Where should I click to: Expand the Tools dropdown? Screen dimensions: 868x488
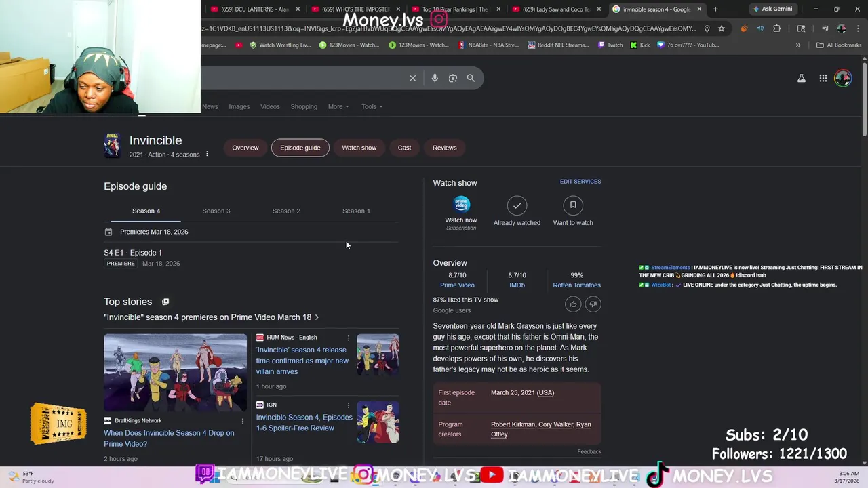(372, 106)
